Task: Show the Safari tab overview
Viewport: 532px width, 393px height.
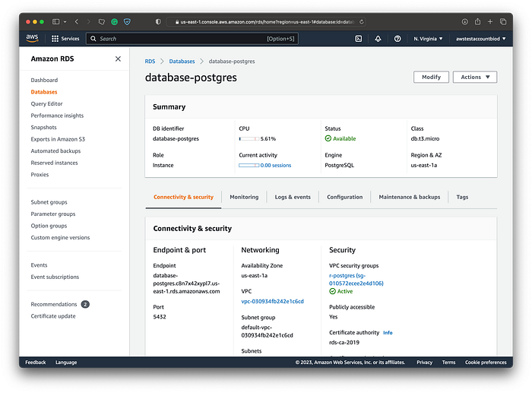Action: tap(503, 22)
